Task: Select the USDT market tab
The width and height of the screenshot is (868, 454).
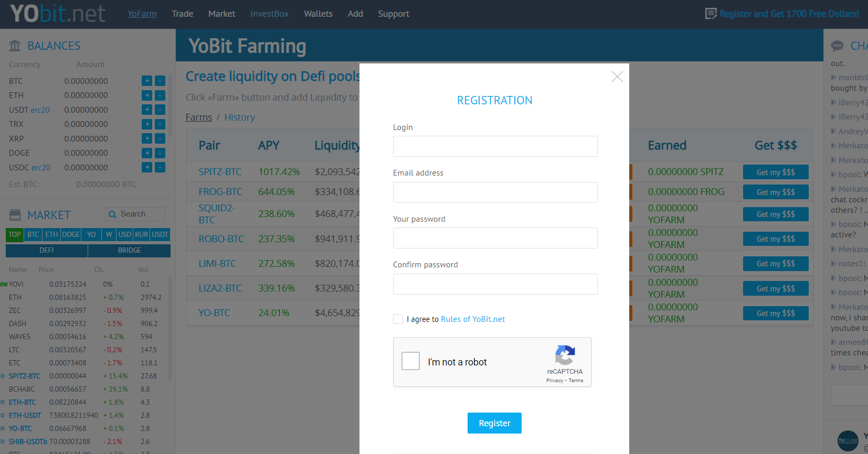Action: pyautogui.click(x=160, y=234)
